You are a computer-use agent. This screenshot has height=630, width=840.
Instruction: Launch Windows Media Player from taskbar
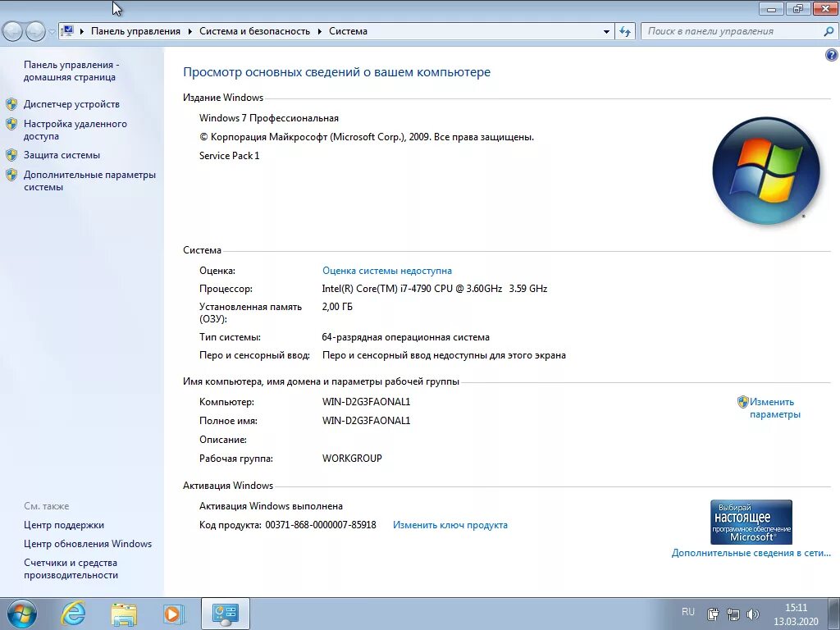coord(174,614)
